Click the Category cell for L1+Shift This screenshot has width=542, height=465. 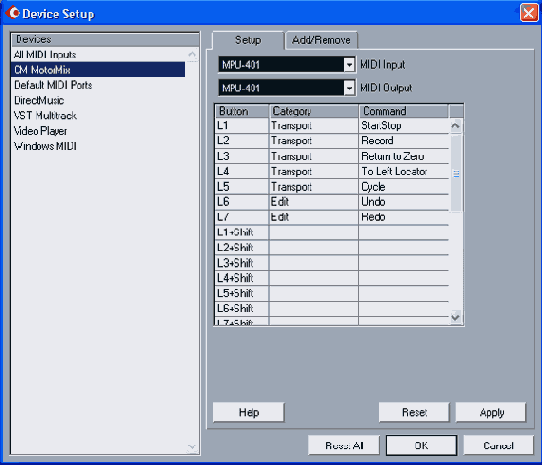(314, 232)
